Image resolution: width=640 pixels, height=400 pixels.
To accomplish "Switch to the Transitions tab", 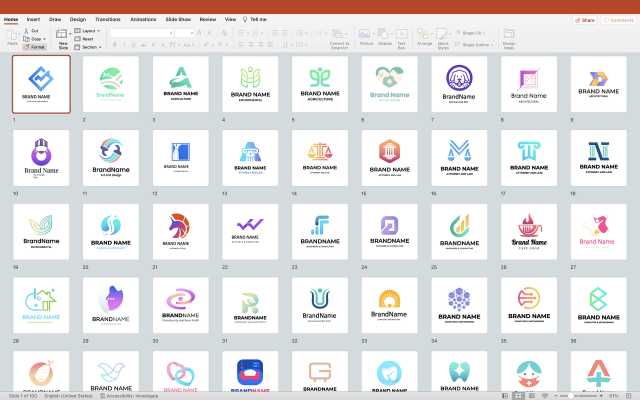I will [107, 19].
